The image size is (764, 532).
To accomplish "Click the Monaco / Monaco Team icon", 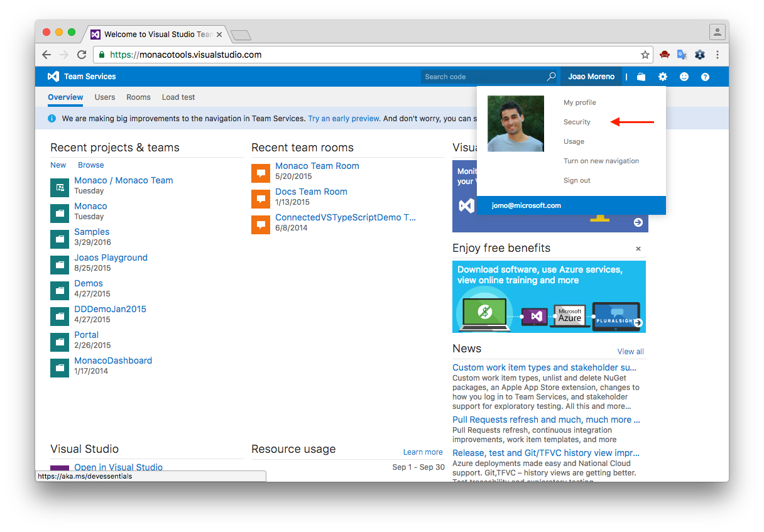I will pos(60,187).
